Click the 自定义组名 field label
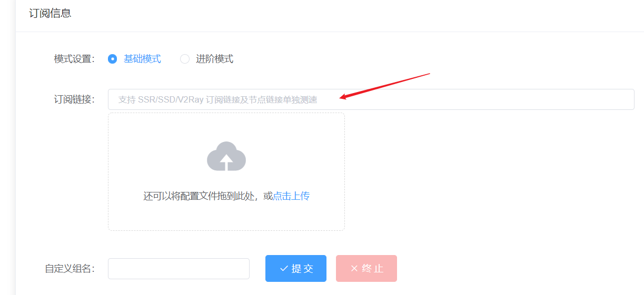 (x=70, y=269)
